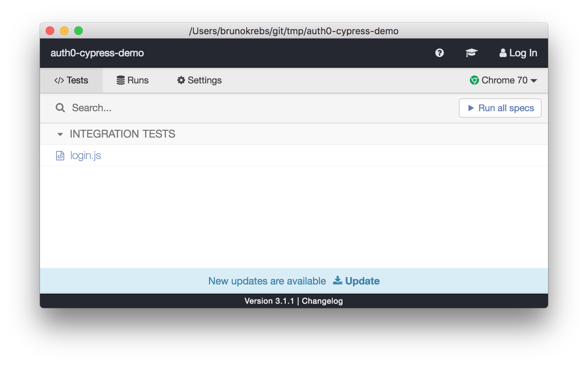
Task: Click the INTEGRATION TESTS folder header
Action: 294,134
